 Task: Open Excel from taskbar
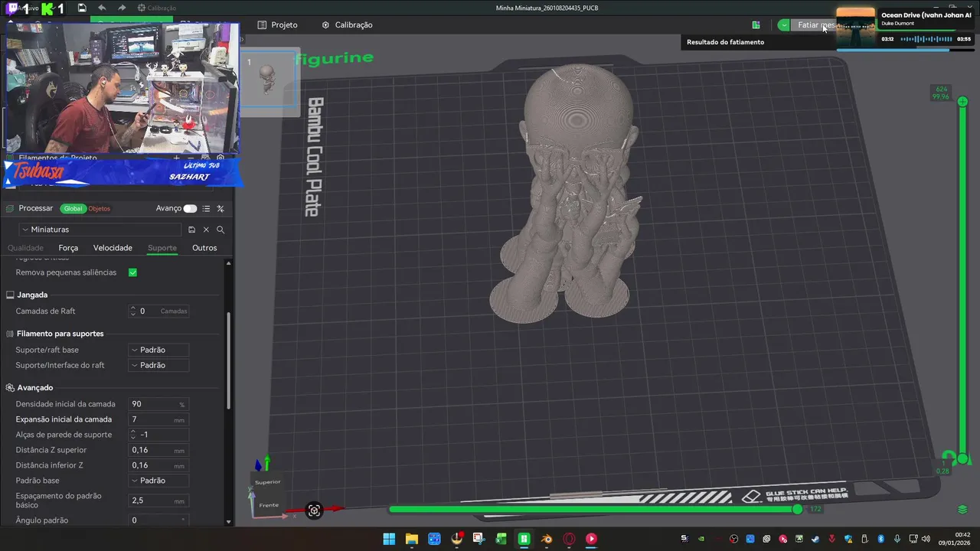(x=501, y=539)
